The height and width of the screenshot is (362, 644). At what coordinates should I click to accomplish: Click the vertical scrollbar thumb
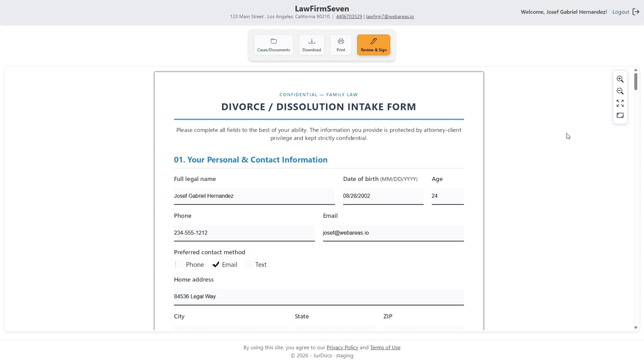click(x=636, y=81)
